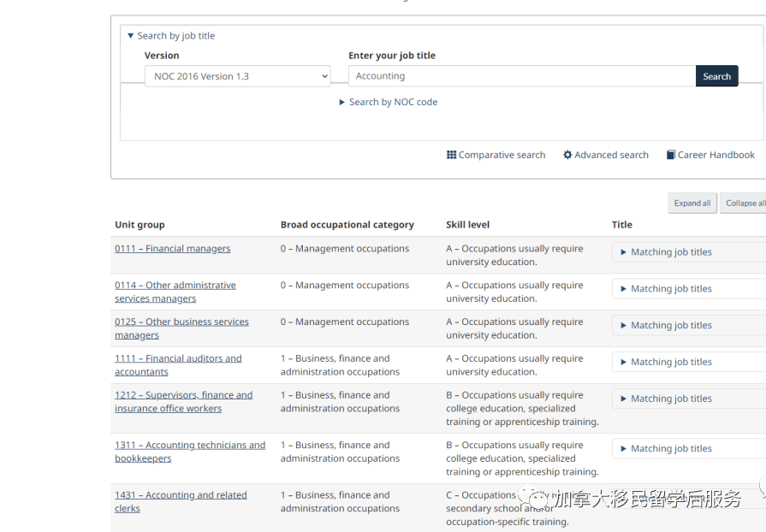
Task: Expand Matching job titles for Accounting technicians row
Action: tap(671, 448)
